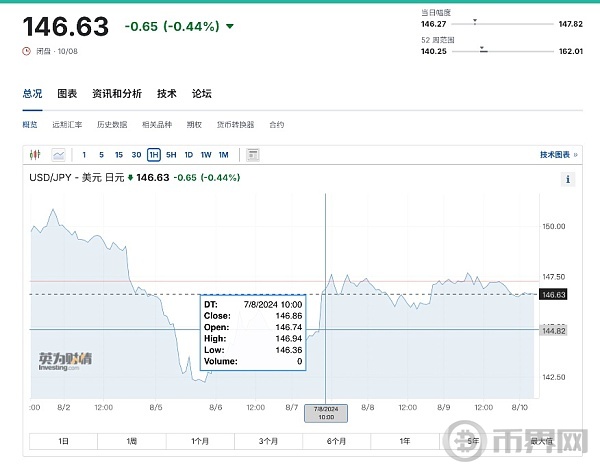
Task: Click the green down-arrow beside USD/JPY price
Action: (131, 178)
